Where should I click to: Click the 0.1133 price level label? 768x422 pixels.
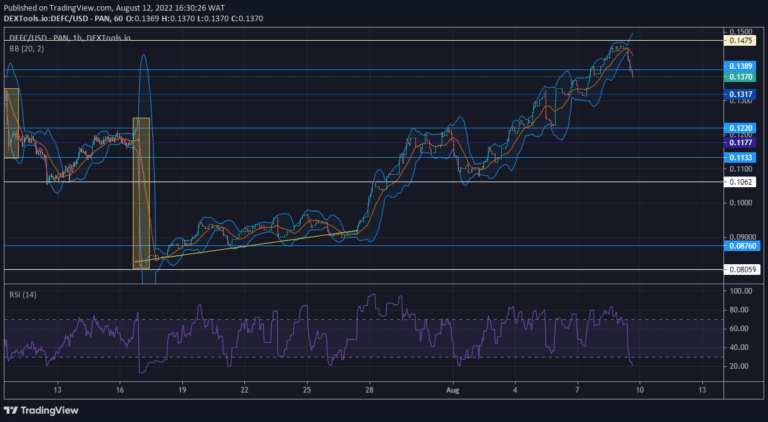point(740,158)
